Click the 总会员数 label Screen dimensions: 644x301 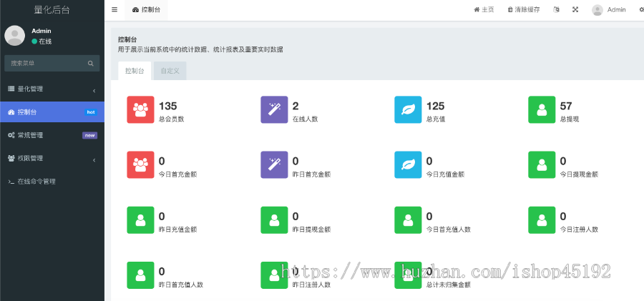point(171,119)
